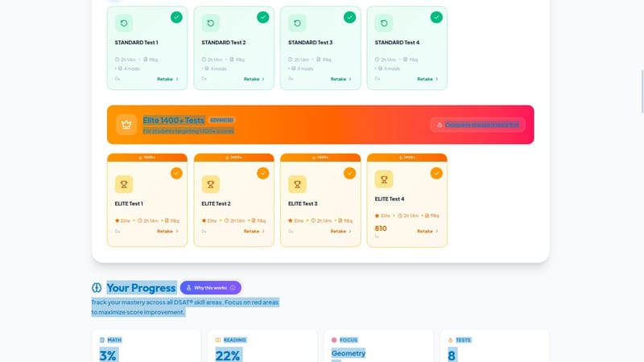The height and width of the screenshot is (362, 644).
Task: Click the ELITE Test 4 title
Action: [390, 199]
